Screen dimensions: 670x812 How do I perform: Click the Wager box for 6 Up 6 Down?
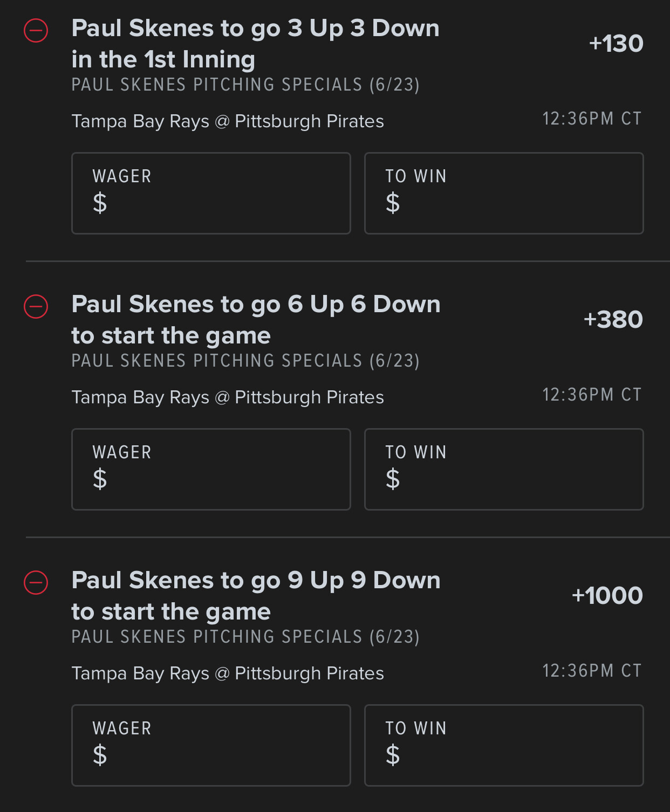211,469
